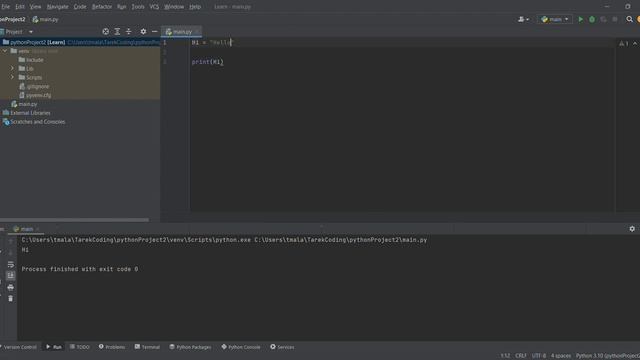Open the Help menu

click(195, 7)
